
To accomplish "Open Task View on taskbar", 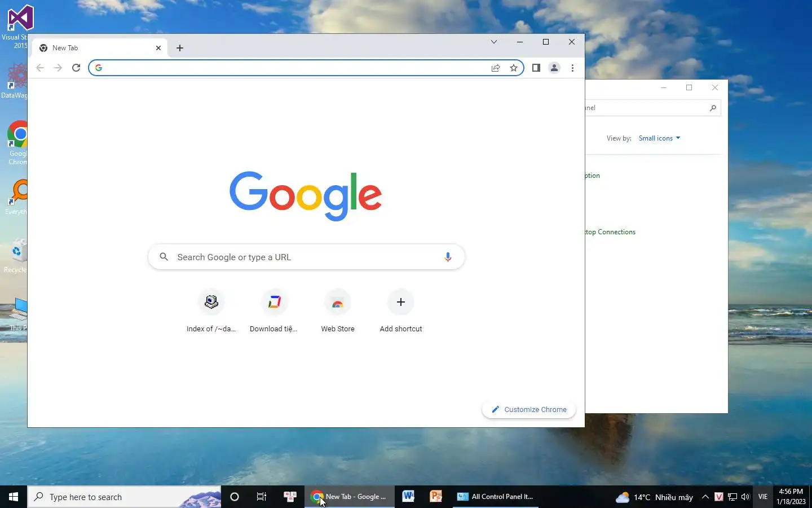I will click(262, 497).
